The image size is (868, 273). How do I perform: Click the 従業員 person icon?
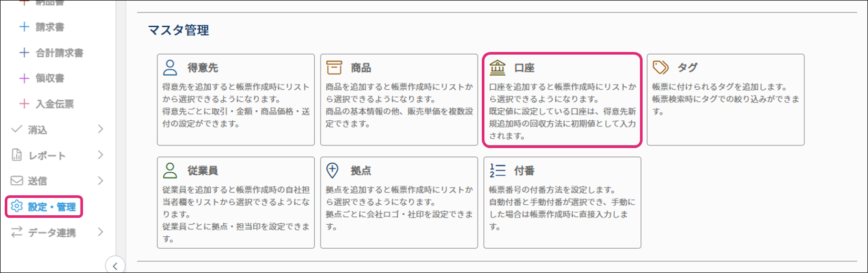[170, 171]
